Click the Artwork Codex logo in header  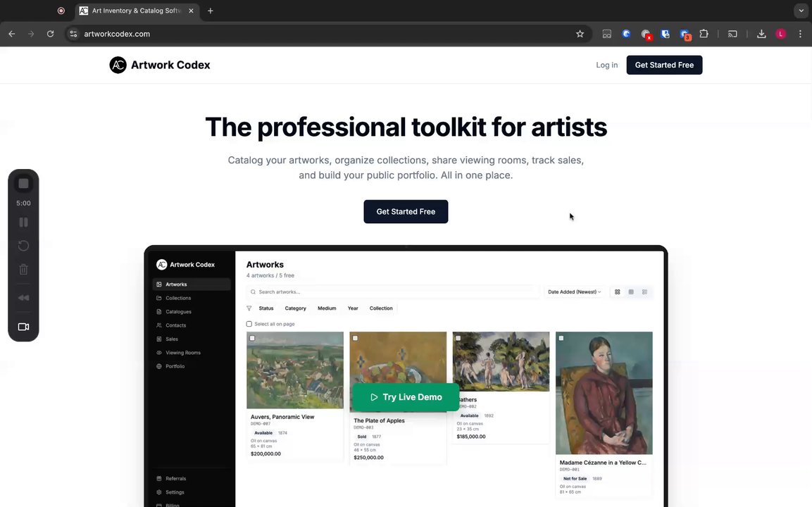point(159,65)
